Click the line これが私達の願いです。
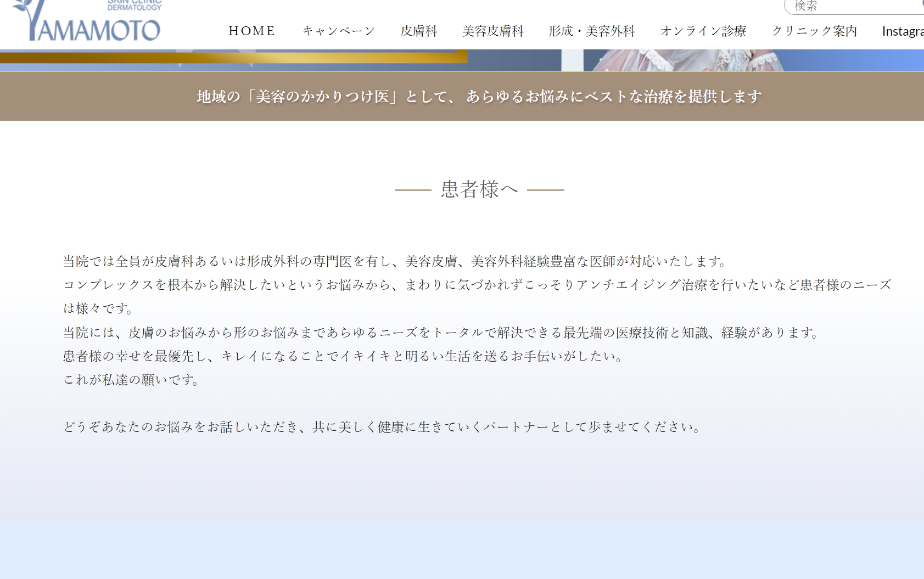The height and width of the screenshot is (579, 924). click(132, 380)
